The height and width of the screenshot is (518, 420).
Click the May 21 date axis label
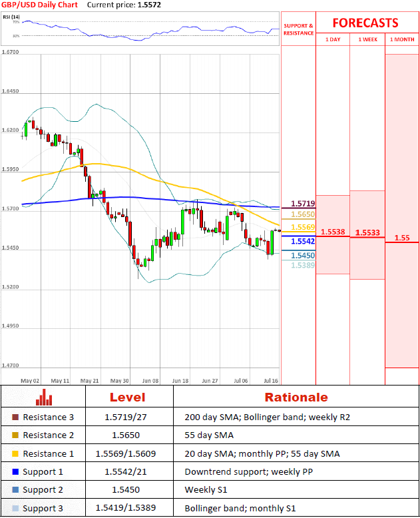[90, 381]
